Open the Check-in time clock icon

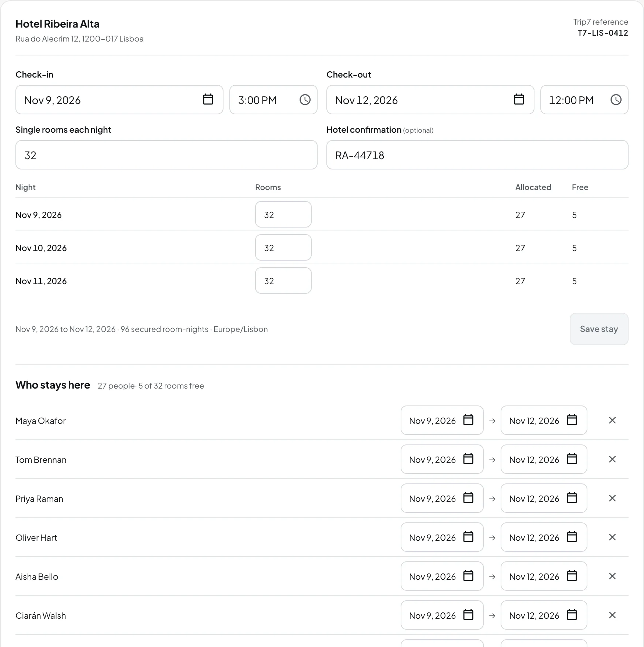pos(305,99)
